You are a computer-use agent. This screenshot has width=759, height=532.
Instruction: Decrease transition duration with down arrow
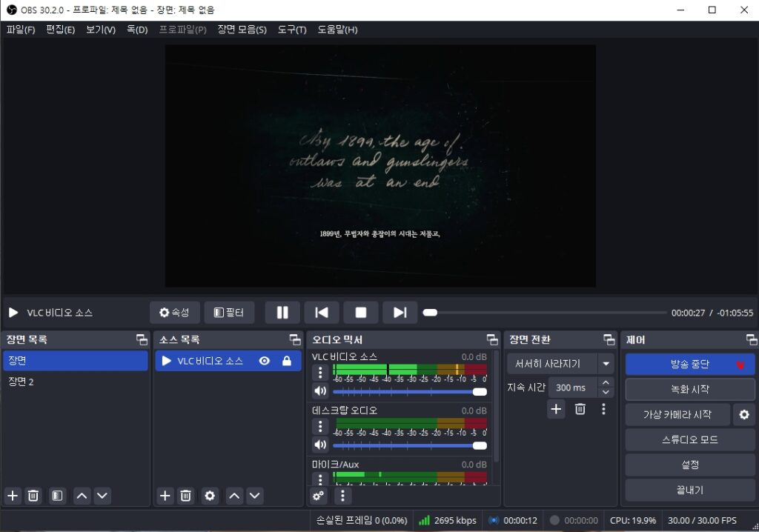coord(606,392)
